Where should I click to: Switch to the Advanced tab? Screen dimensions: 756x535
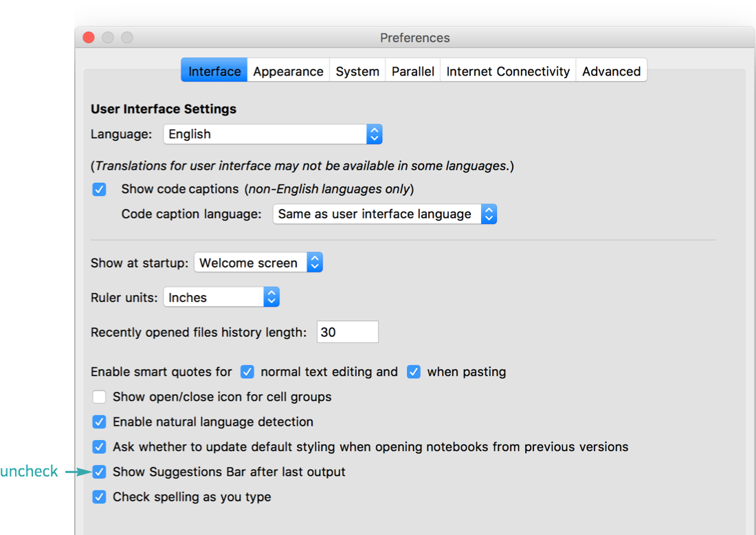(x=610, y=70)
